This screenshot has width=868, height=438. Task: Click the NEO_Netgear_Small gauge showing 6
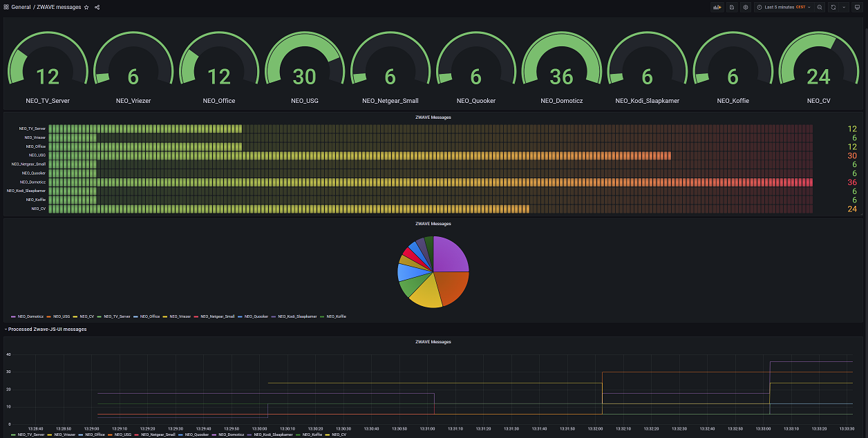pos(390,69)
